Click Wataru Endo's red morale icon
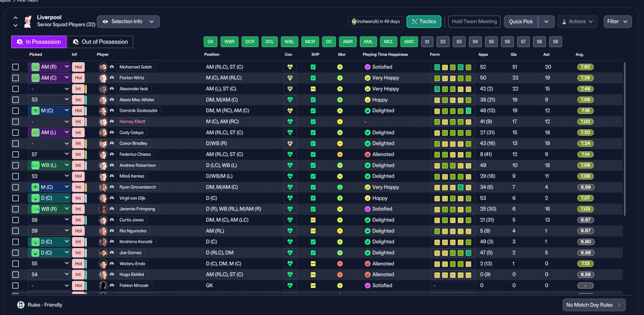Image resolution: width=644 pixels, height=315 pixels. tap(340, 264)
